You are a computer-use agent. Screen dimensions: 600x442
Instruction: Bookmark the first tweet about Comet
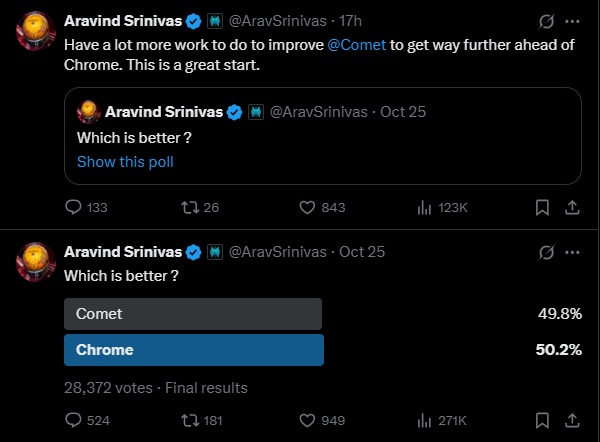541,207
